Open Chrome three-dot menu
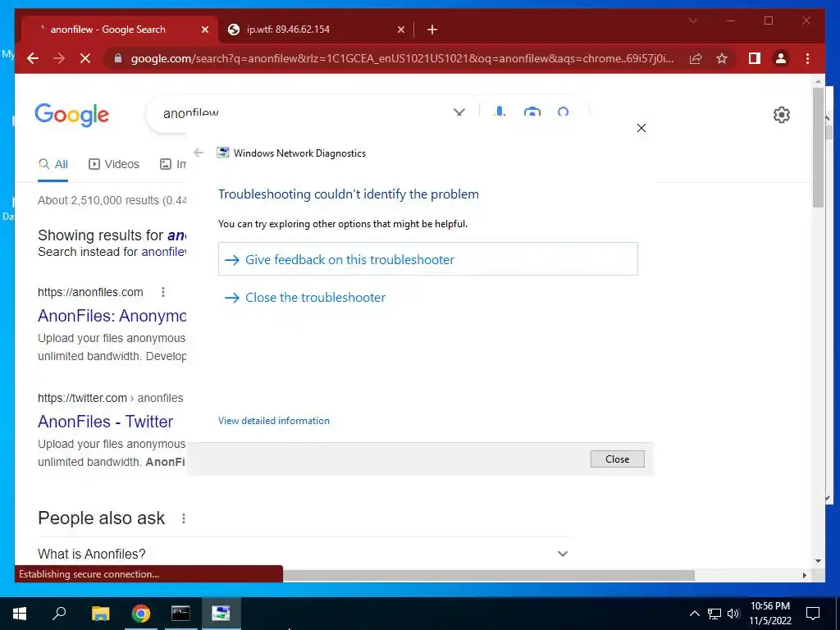The width and height of the screenshot is (840, 630). (807, 58)
